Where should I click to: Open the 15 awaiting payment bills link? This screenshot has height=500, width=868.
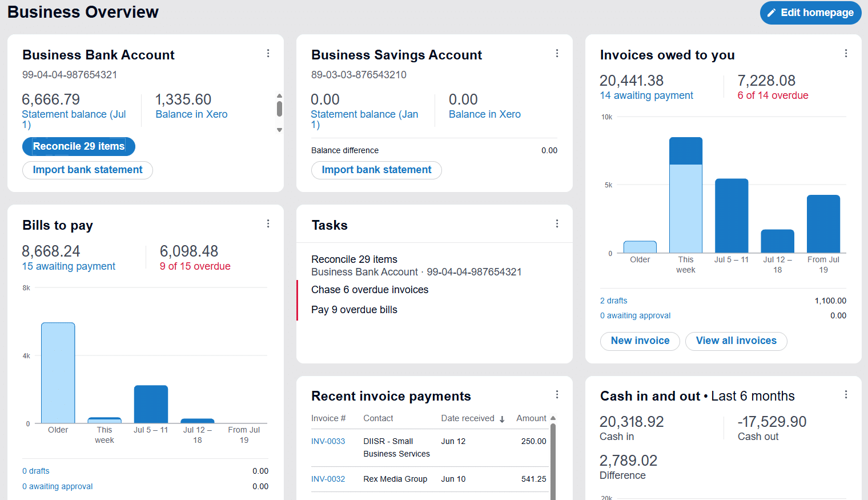point(69,266)
